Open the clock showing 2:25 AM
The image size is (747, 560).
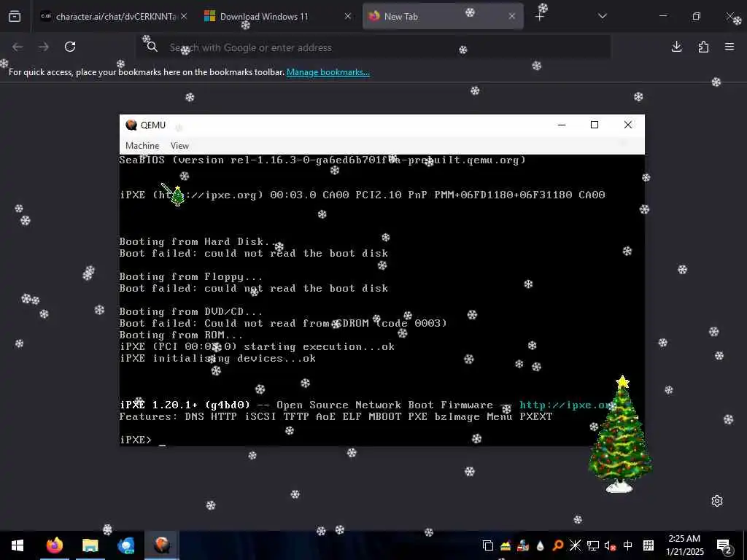point(684,545)
